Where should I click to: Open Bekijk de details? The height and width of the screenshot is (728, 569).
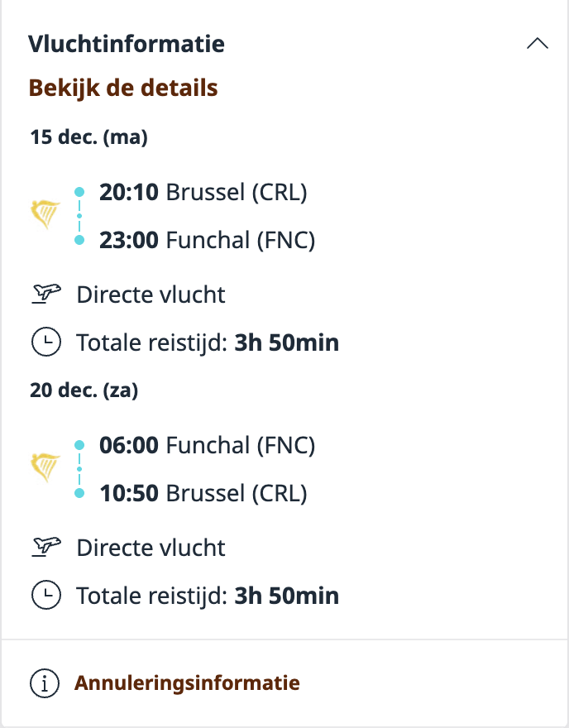(123, 87)
